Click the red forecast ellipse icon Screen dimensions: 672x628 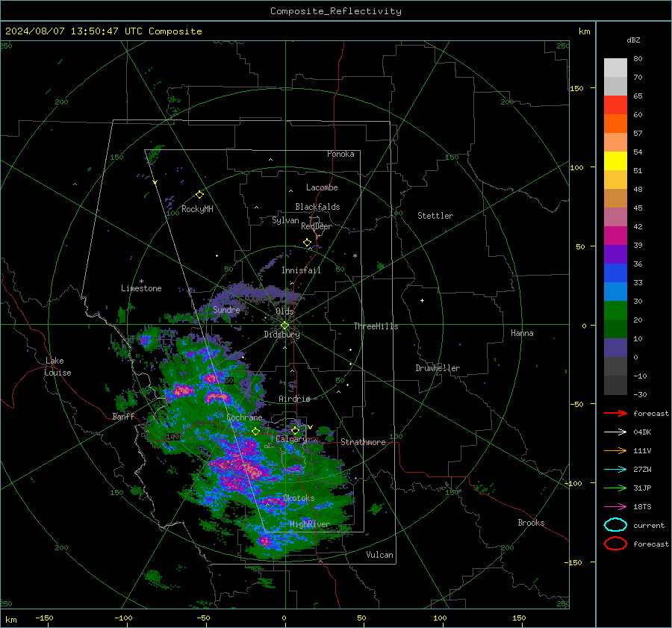tap(615, 544)
